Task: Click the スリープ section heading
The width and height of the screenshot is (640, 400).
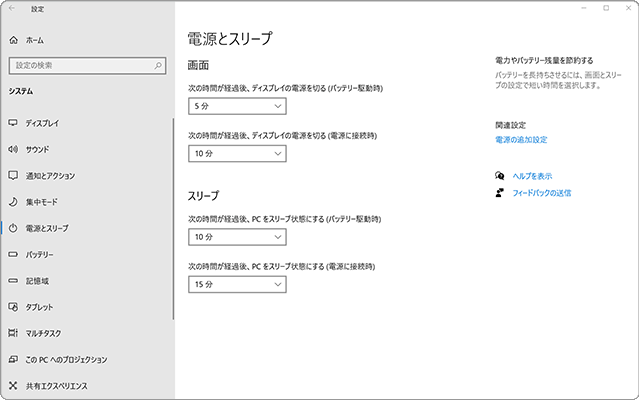Action: 203,196
